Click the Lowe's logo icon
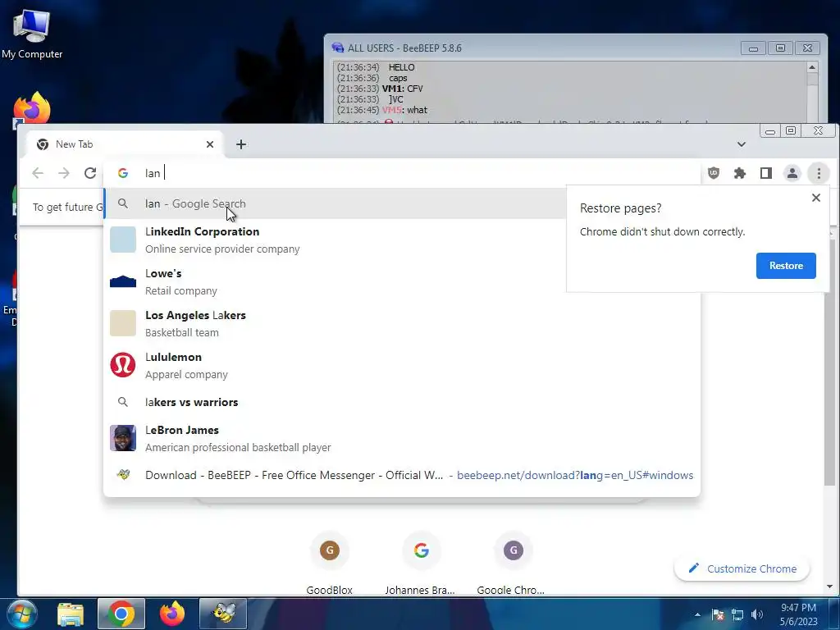 123,282
